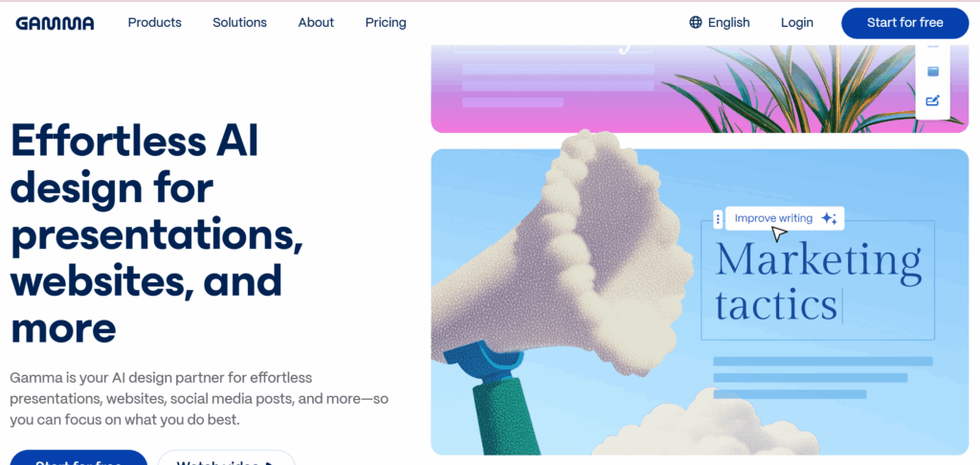Screen dimensions: 980x465
Task: Select the edit pencil icon in the side toolbar
Action: tap(932, 100)
